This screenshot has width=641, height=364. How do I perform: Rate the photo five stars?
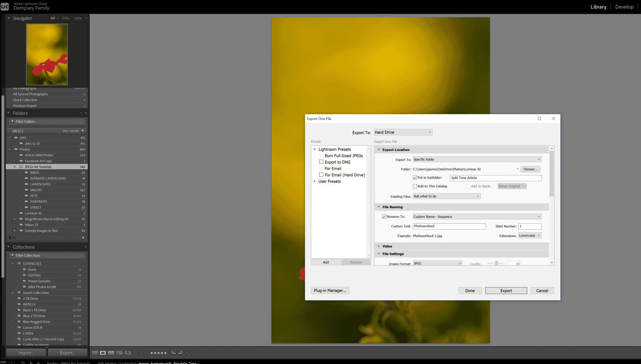pyautogui.click(x=165, y=353)
